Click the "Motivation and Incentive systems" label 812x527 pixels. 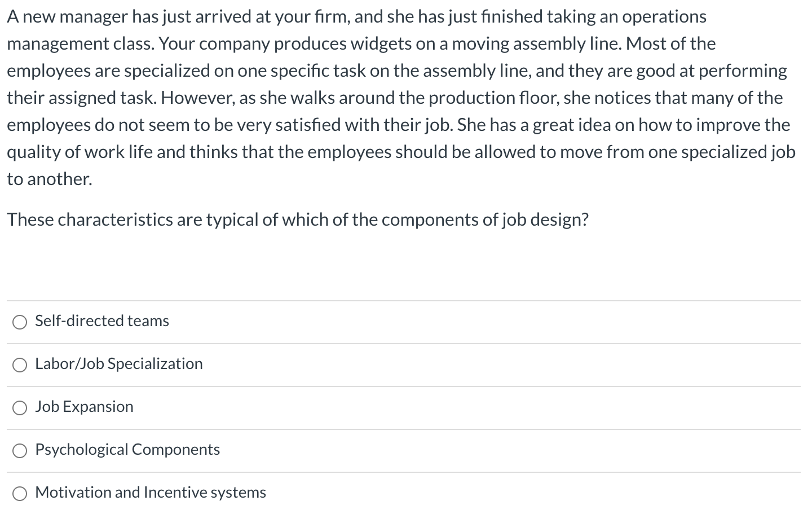coord(151,493)
